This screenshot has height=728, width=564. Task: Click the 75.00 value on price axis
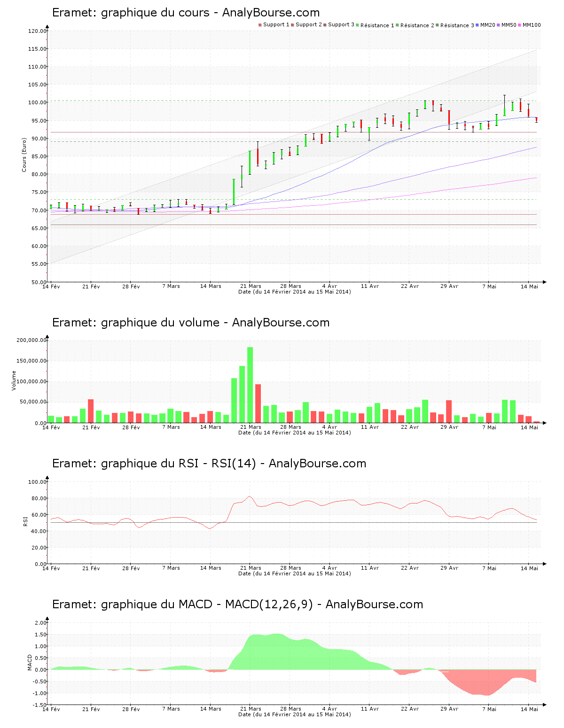[x=39, y=192]
